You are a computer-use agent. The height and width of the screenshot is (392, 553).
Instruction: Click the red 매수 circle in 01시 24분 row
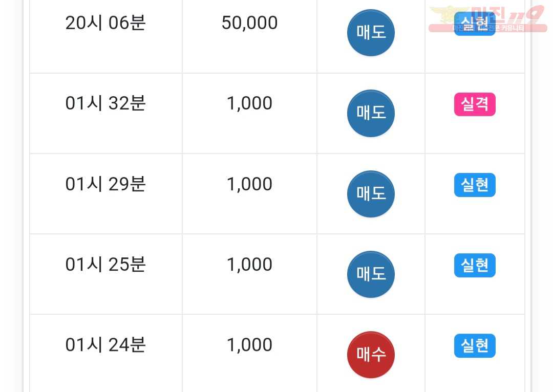[x=371, y=355]
